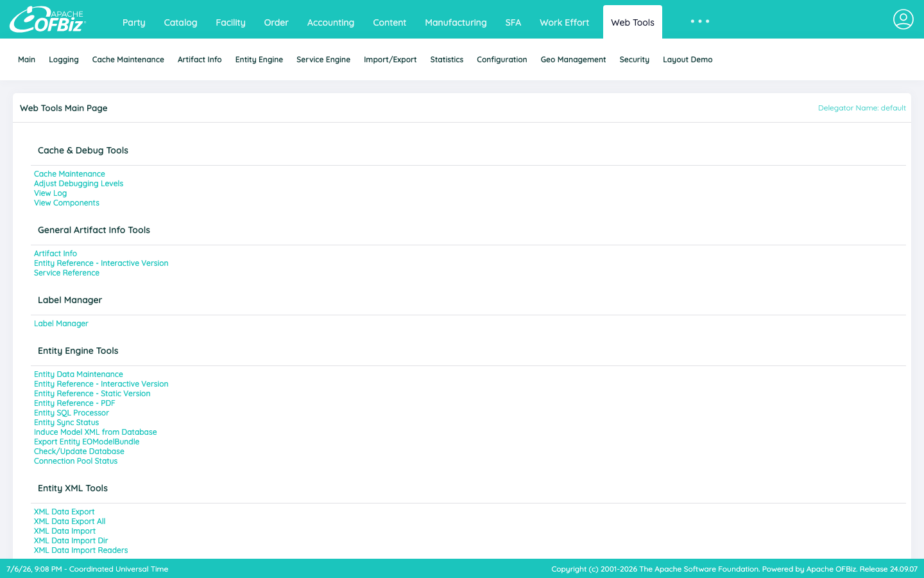
Task: Open Induce Model XML from Database link
Action: 95,432
